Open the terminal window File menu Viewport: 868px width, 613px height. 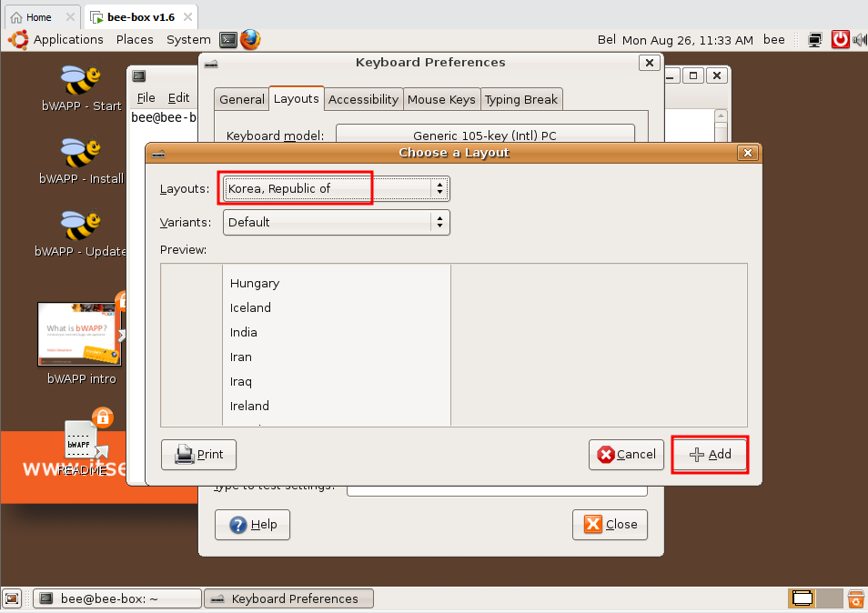coord(146,98)
